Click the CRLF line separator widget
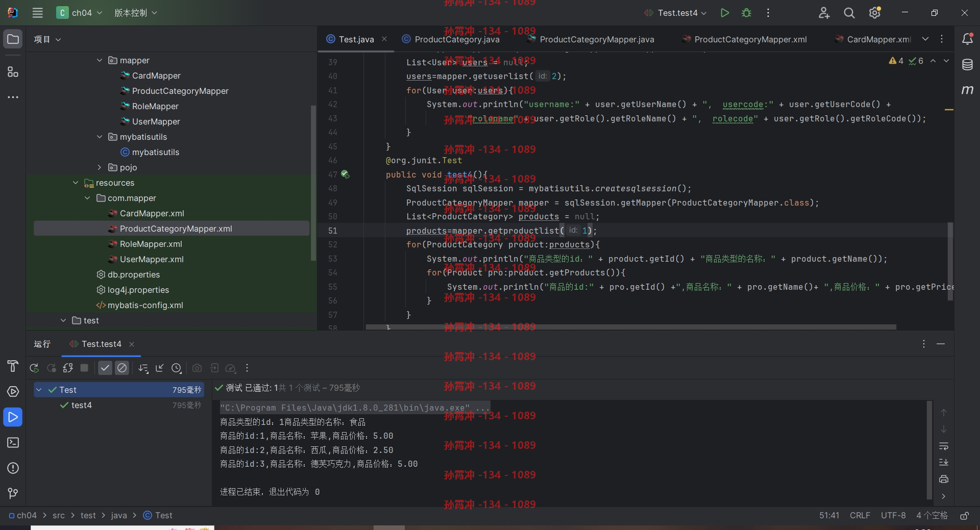The width and height of the screenshot is (980, 530). click(860, 516)
